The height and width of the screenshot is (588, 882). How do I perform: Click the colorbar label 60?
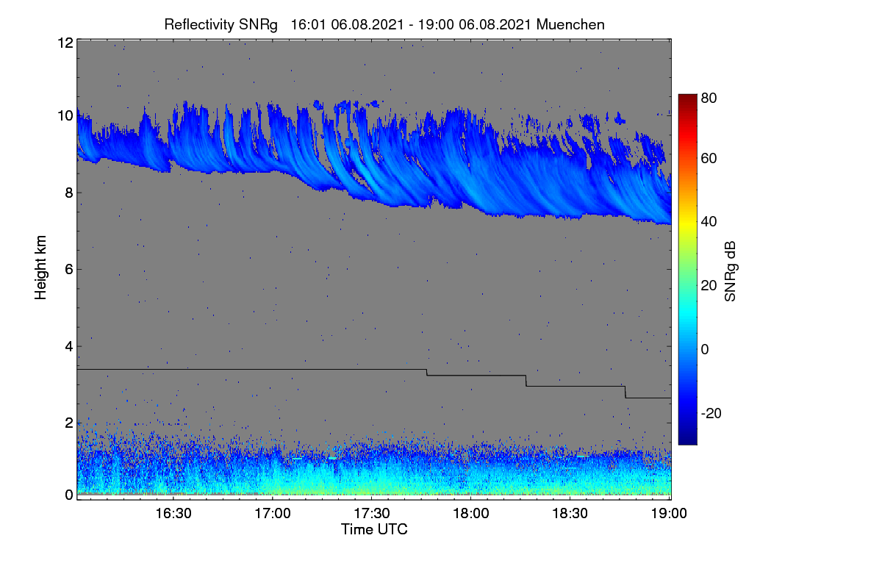[x=709, y=158]
